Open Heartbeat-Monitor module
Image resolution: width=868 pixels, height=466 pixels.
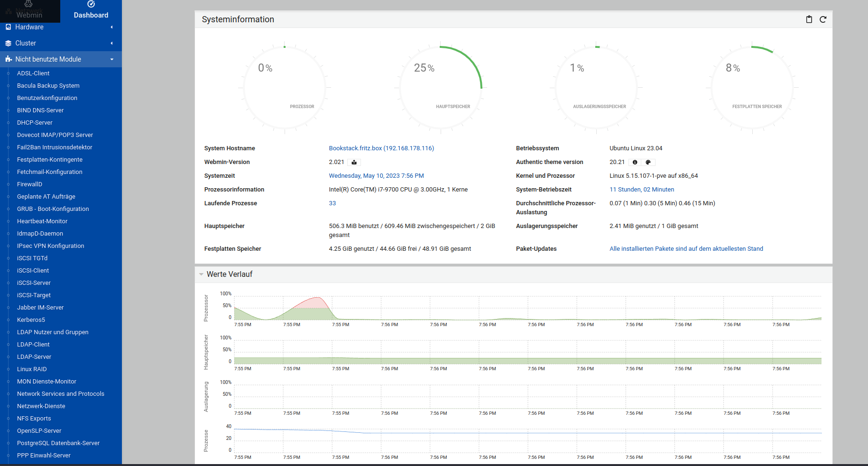click(x=42, y=221)
